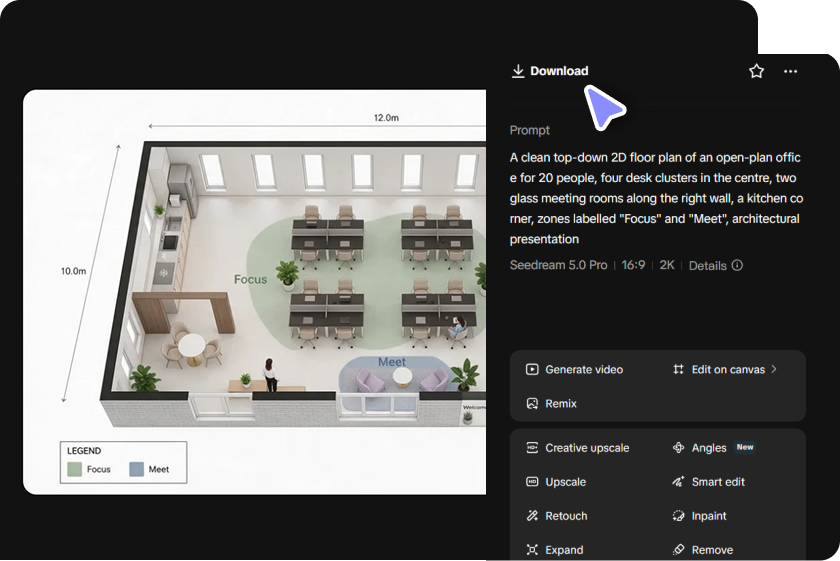Click the Focus zone label on floor plan
840x561 pixels.
(x=250, y=279)
